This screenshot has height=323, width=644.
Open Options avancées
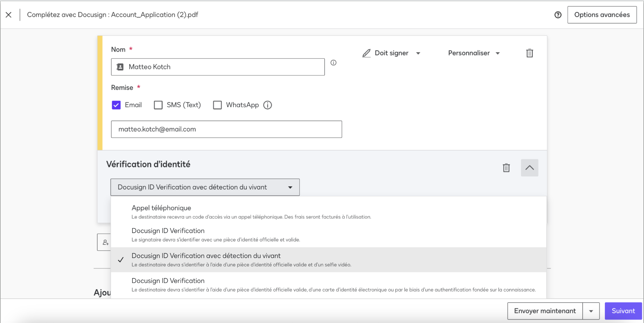coord(602,15)
